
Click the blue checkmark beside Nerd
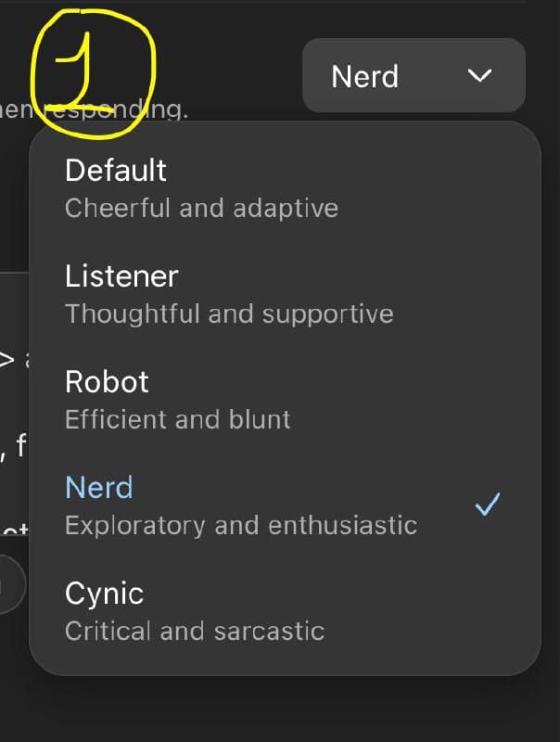tap(488, 504)
